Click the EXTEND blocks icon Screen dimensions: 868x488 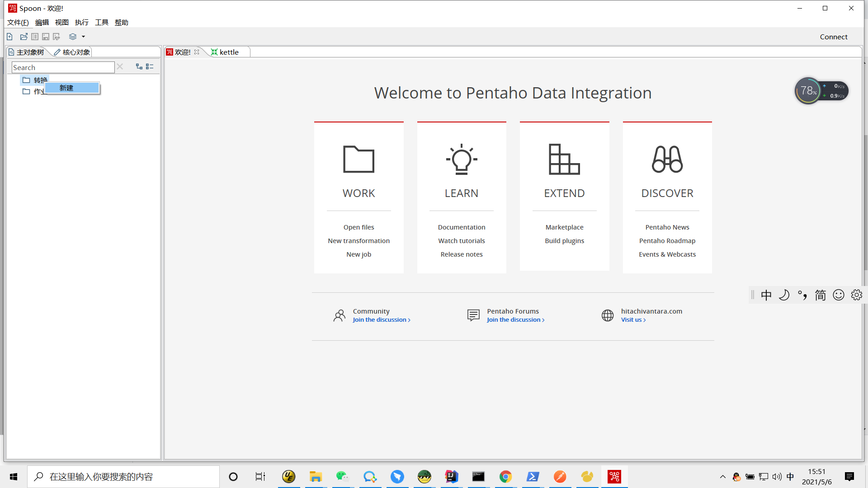point(564,159)
